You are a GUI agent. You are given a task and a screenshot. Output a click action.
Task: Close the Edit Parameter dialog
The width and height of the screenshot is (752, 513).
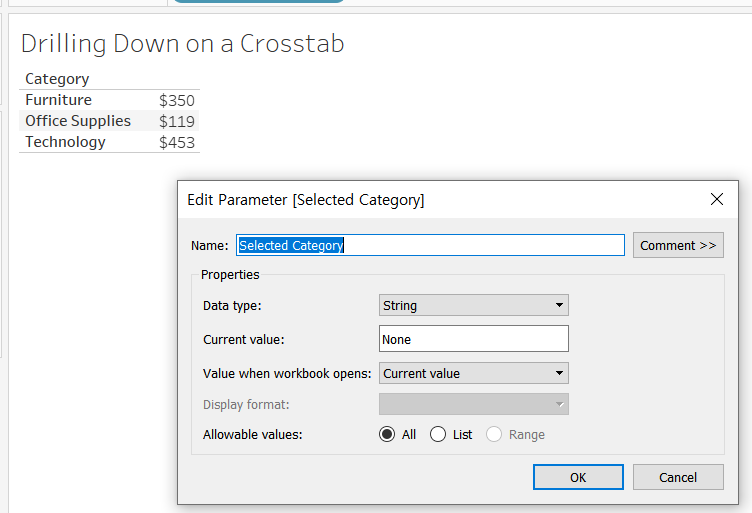point(717,199)
